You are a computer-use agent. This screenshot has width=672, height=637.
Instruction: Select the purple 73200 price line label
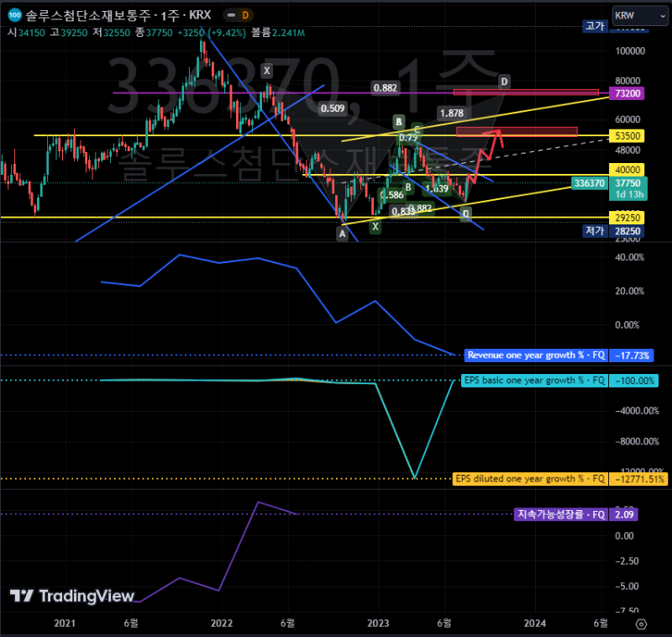(x=627, y=93)
